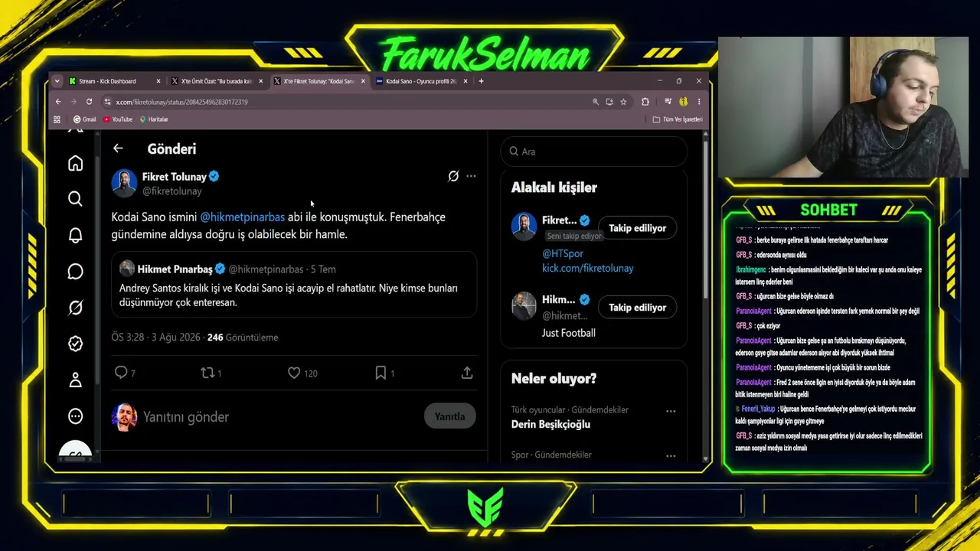Go forward in the browser

tap(73, 102)
